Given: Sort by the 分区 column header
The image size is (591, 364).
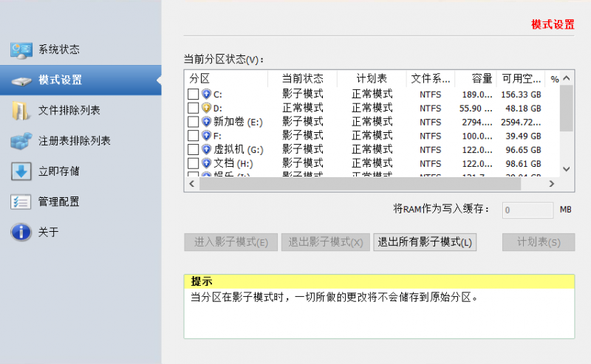Looking at the screenshot, I should tap(226, 79).
